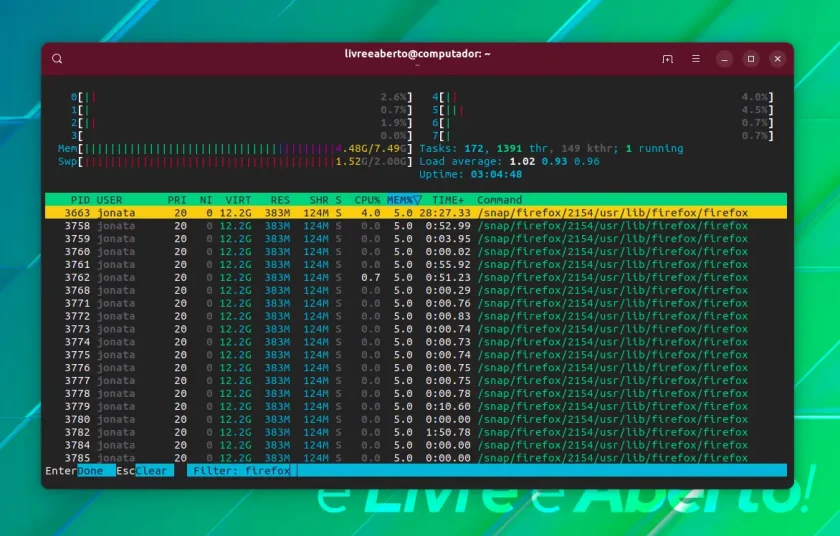Viewport: 840px width, 536px height.
Task: Select process row PID 3776
Action: [x=416, y=367]
